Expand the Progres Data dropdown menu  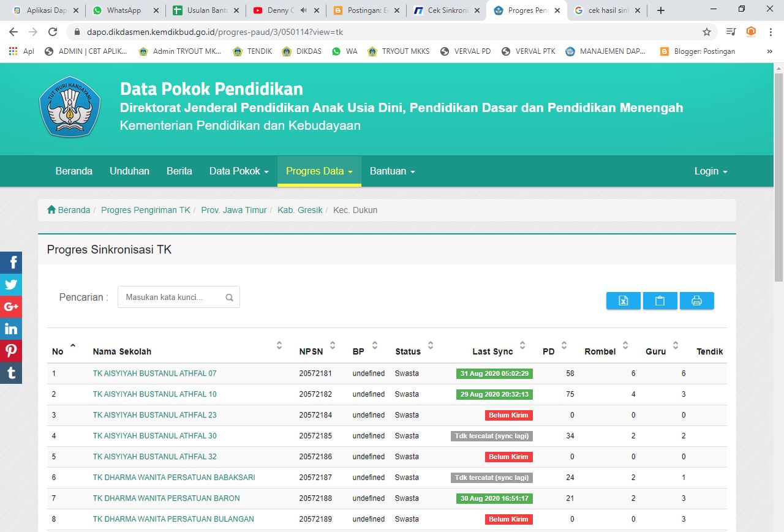point(319,171)
